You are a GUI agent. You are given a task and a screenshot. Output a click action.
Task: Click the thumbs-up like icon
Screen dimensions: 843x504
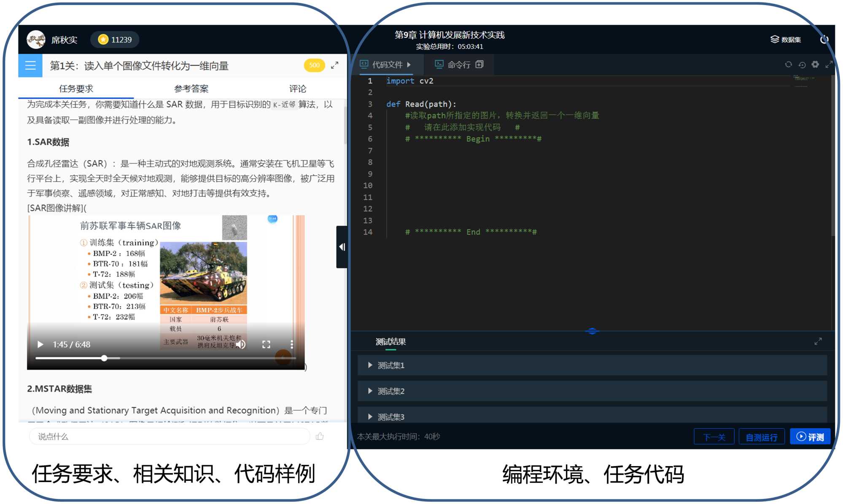(x=320, y=436)
